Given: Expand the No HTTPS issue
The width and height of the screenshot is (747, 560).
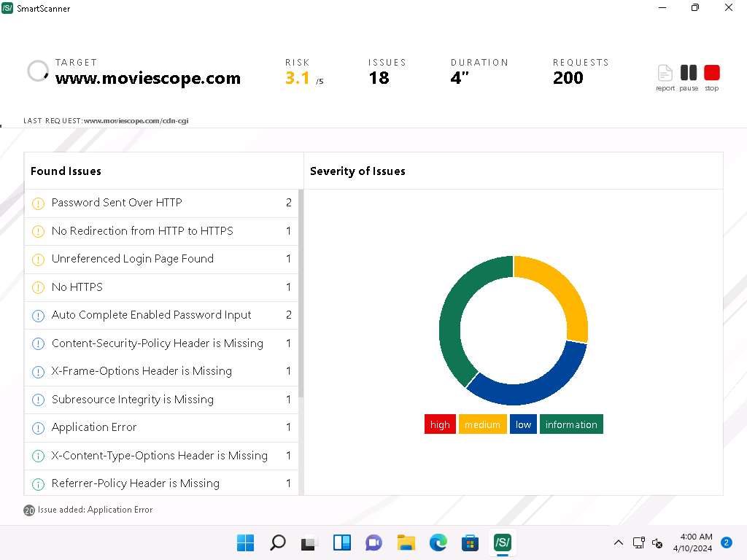Looking at the screenshot, I should coord(77,287).
